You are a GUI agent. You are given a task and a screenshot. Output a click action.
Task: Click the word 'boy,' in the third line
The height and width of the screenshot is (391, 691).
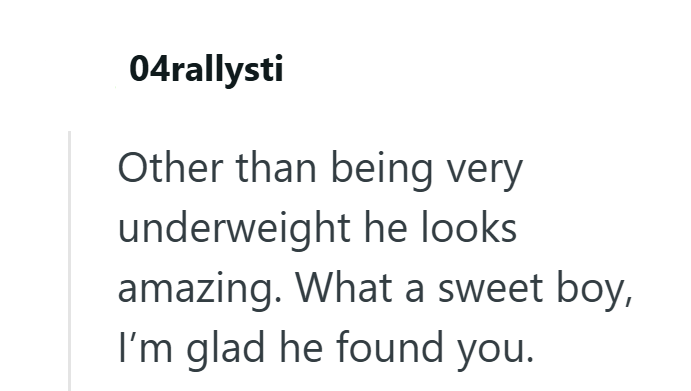594,290
